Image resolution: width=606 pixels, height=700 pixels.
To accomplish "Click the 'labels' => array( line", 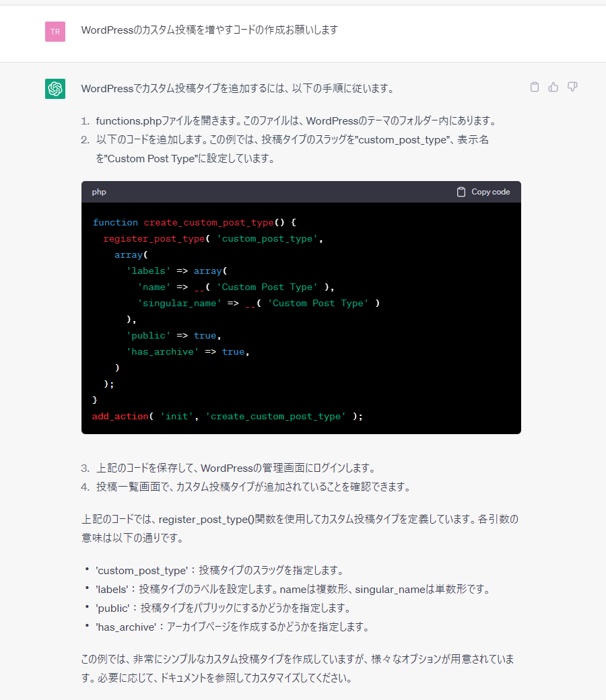I will tap(177, 271).
